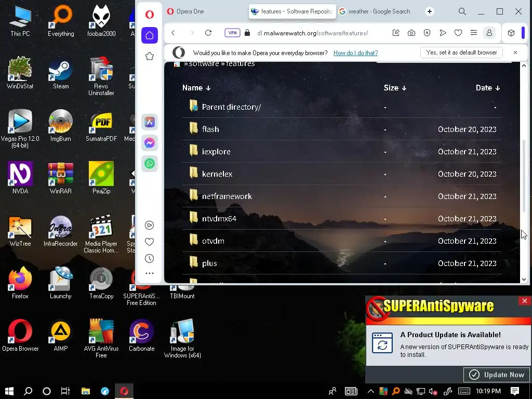This screenshot has height=399, width=532.
Task: Select the PeaZip desktop icon
Action: coord(101,178)
